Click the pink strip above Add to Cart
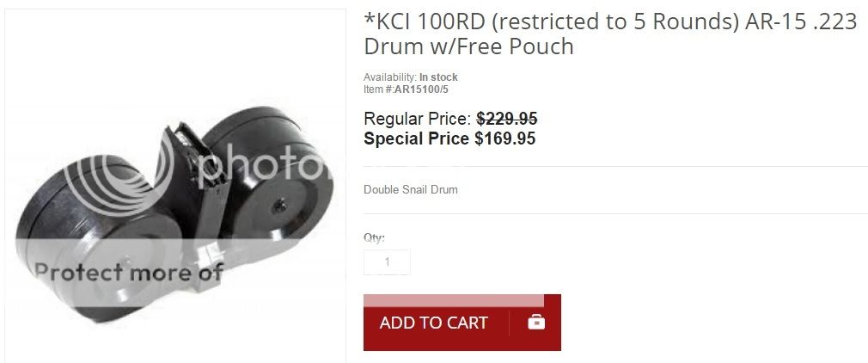Viewport: 868px width, 363px height. tap(454, 300)
